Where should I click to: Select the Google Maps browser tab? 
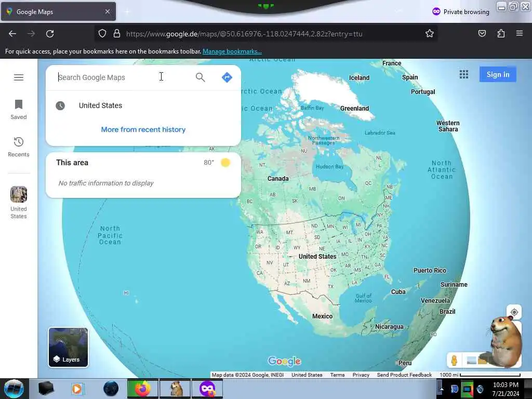pos(58,11)
